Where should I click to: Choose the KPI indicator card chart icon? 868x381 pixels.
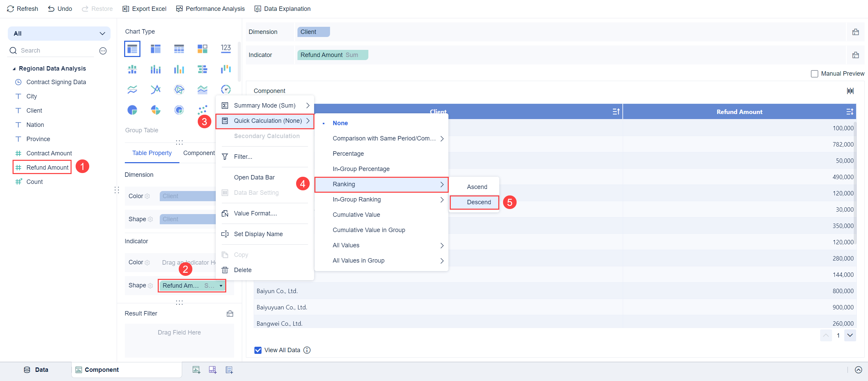(226, 49)
